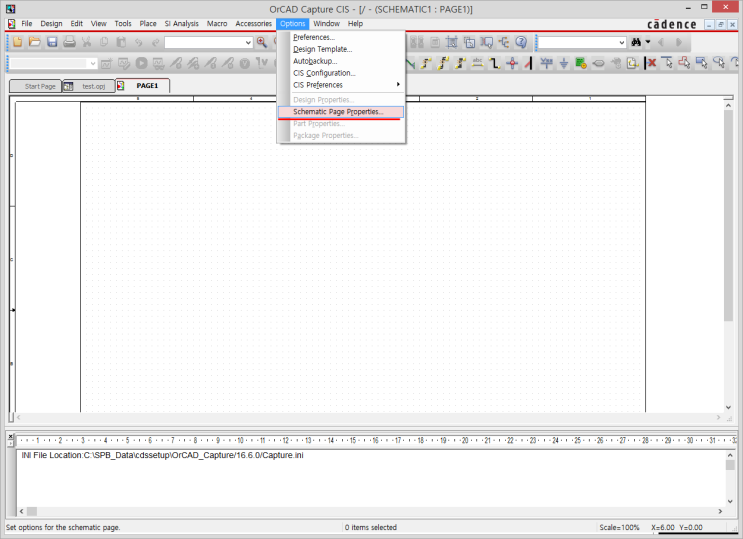The width and height of the screenshot is (743, 539).
Task: Open the part search combo box in toolbar
Action: [x=208, y=43]
